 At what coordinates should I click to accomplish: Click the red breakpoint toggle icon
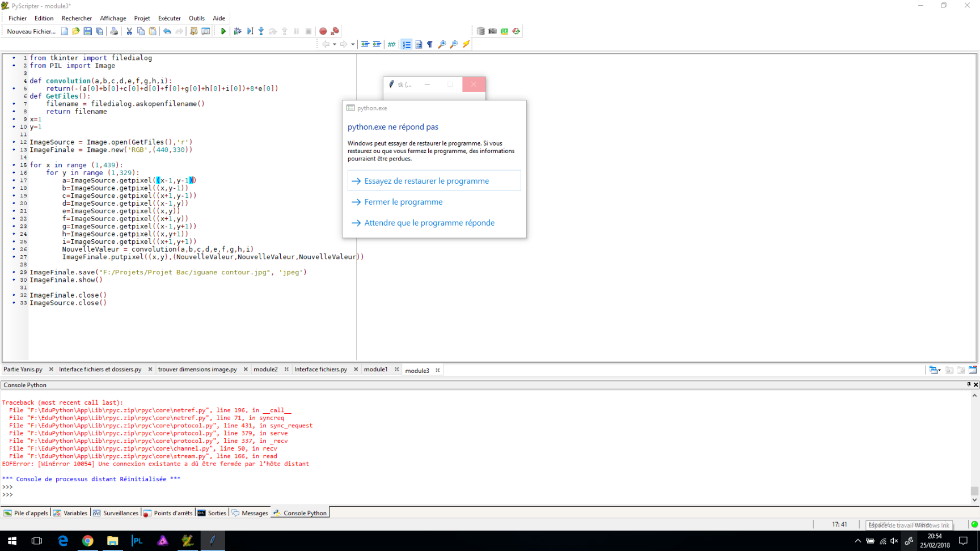[323, 31]
